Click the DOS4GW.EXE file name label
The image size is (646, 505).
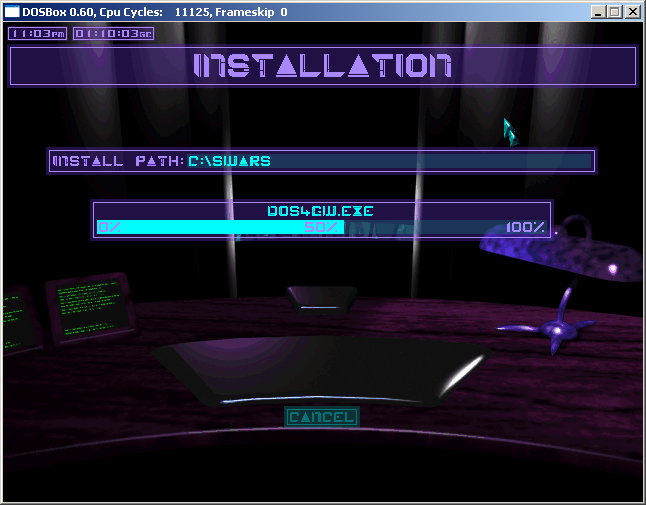click(321, 211)
